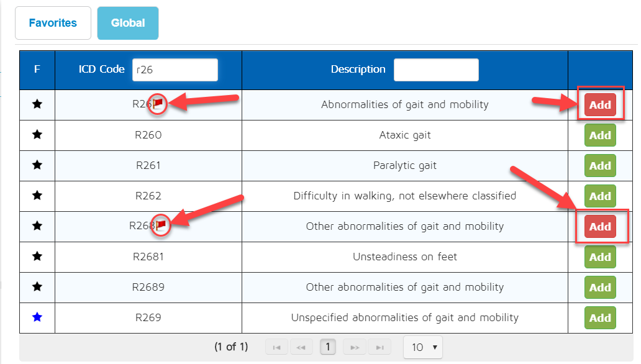This screenshot has width=641, height=364.
Task: Click the favorite star for R26 row
Action: point(37,104)
